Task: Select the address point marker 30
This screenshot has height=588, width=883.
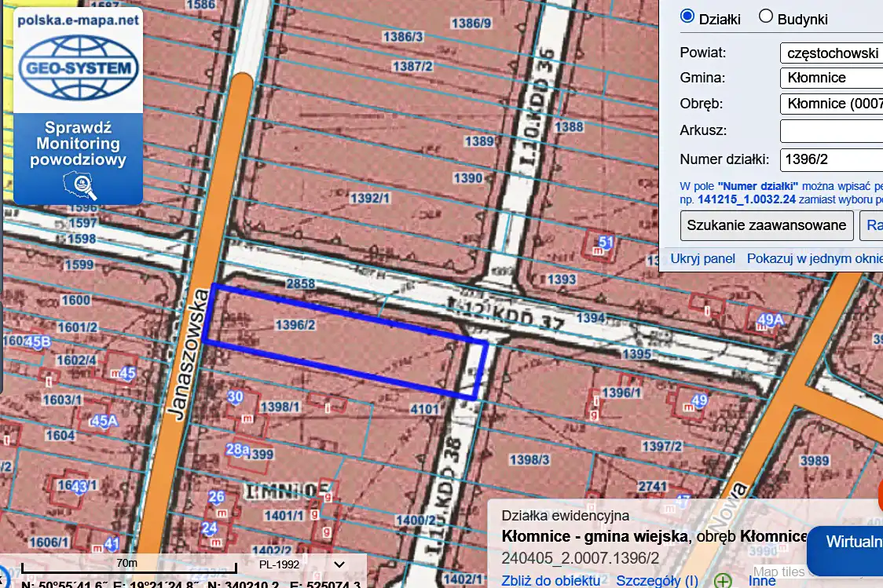Action: [x=235, y=397]
